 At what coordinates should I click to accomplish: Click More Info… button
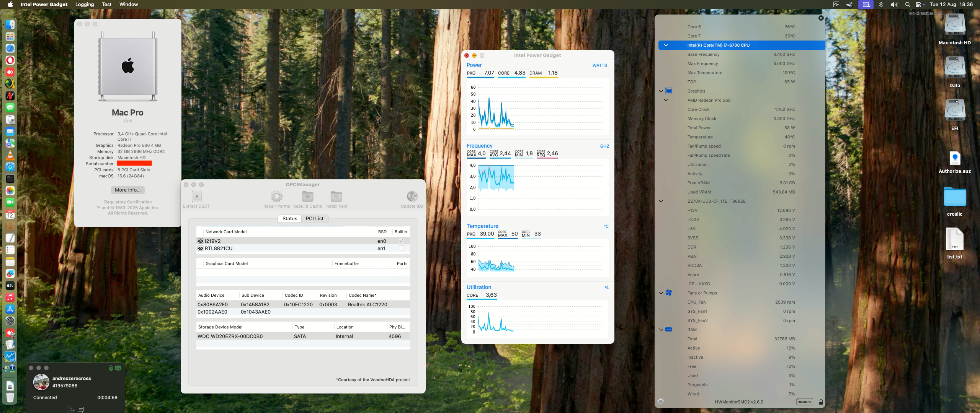(x=128, y=190)
